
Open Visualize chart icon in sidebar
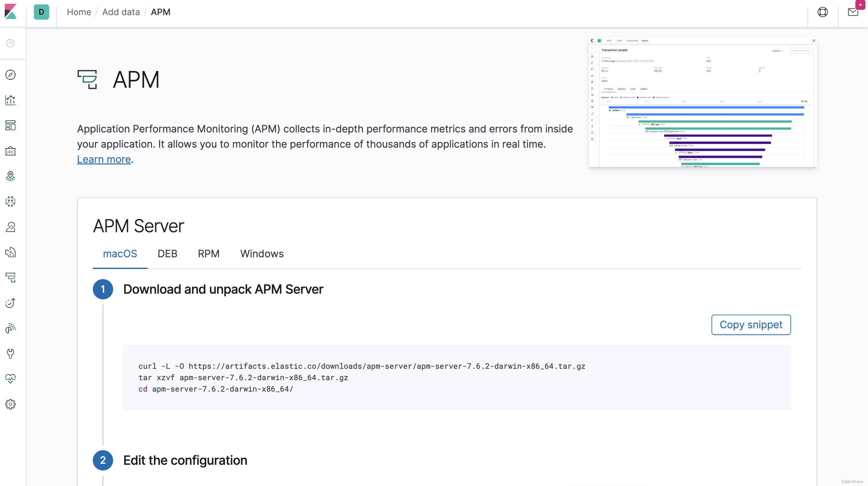coord(10,100)
